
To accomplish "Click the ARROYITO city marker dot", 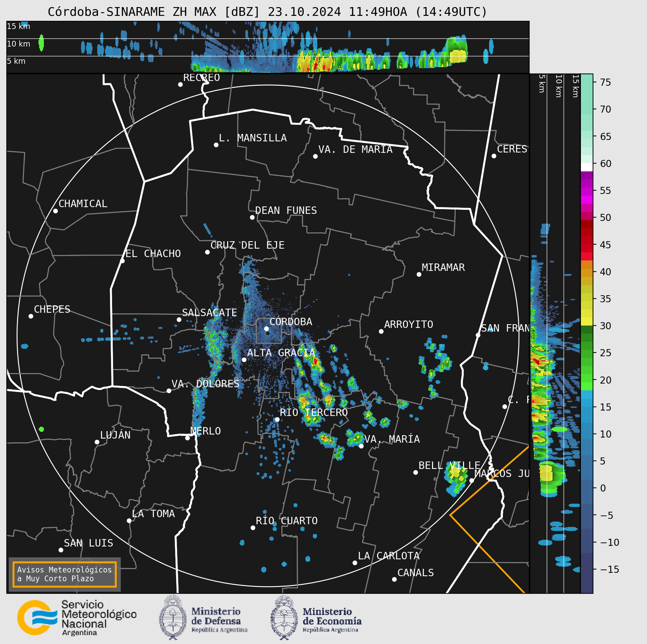I will tap(381, 331).
